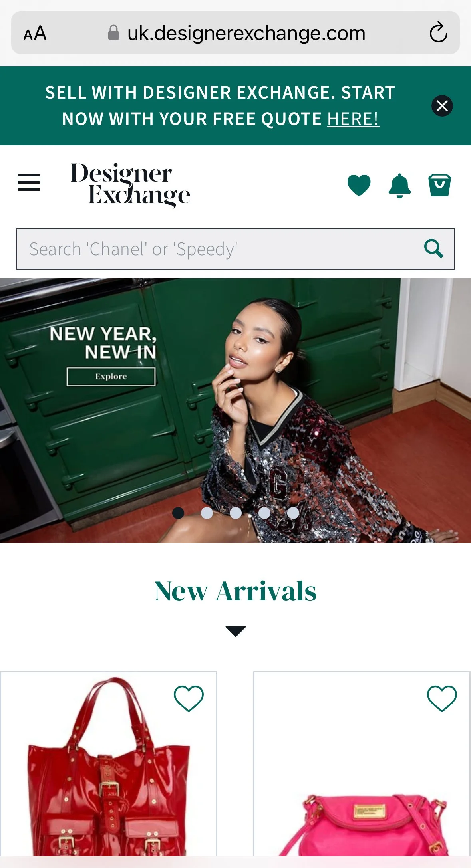Select the fifth carousel slide dot
This screenshot has width=471, height=868.
coord(293,513)
